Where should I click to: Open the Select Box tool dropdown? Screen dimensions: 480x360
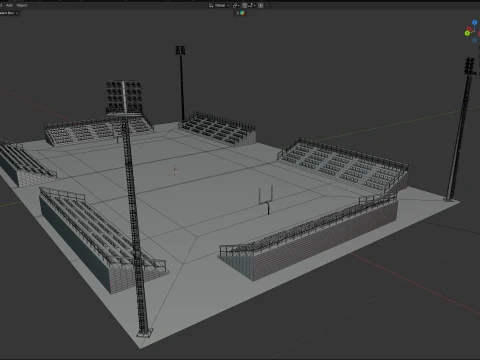(x=9, y=13)
